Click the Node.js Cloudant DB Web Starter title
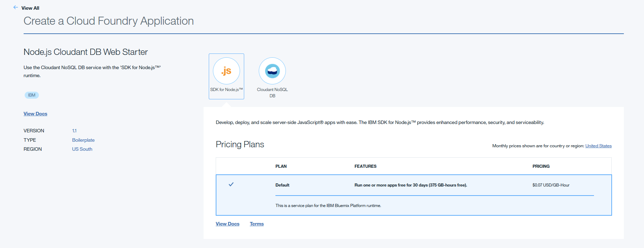The width and height of the screenshot is (644, 248). click(86, 52)
